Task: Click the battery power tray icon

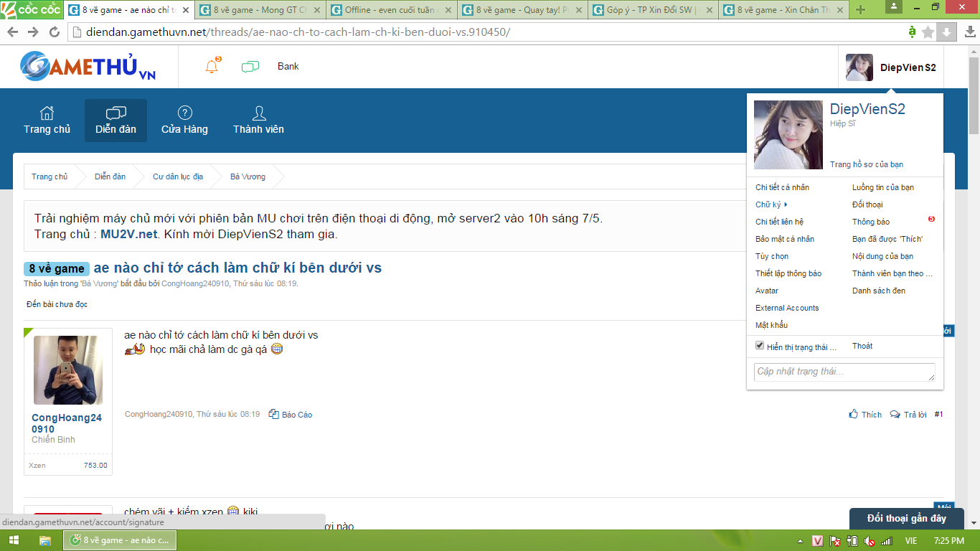Action: pyautogui.click(x=852, y=541)
